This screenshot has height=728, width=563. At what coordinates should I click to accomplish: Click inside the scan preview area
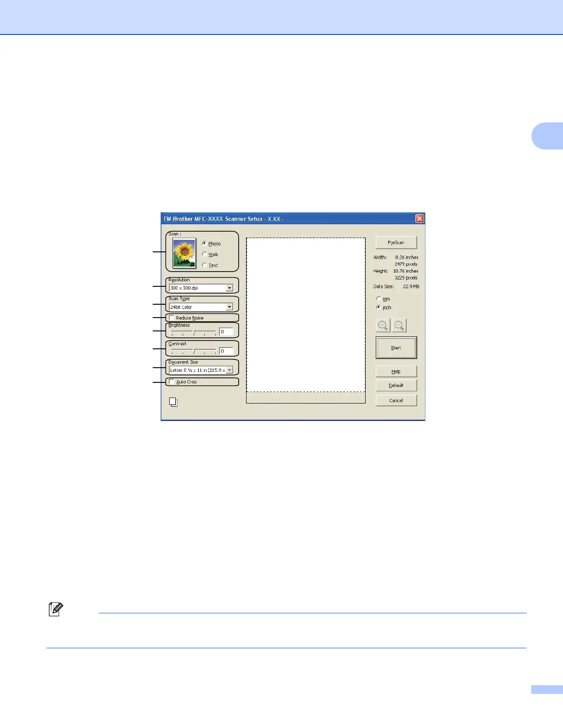point(306,315)
